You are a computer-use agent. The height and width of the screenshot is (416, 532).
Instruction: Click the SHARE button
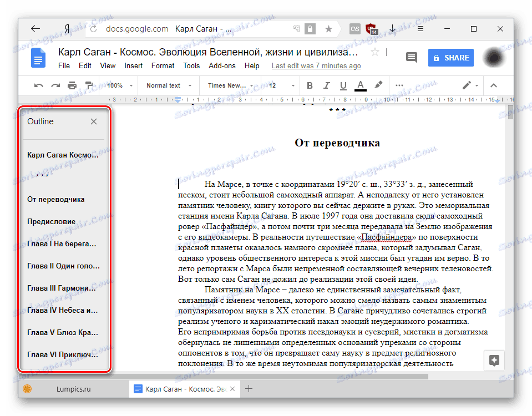451,58
